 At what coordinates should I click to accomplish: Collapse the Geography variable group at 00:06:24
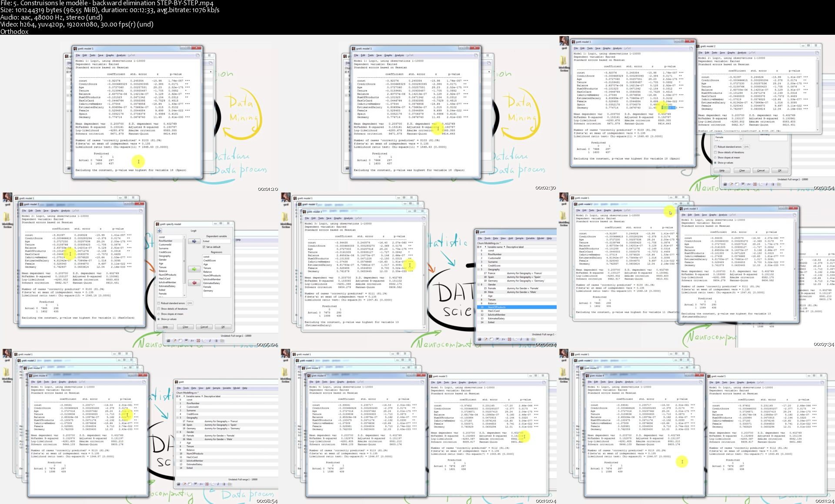(x=478, y=269)
